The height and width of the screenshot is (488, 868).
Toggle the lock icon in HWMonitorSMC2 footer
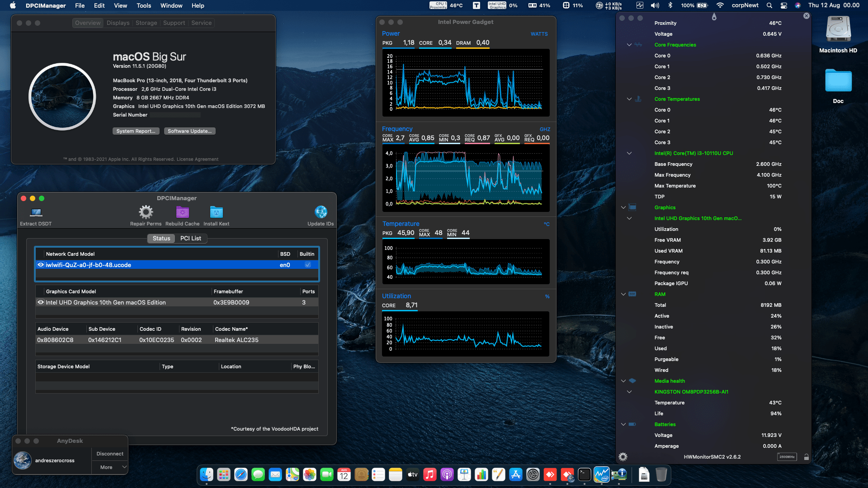(806, 457)
